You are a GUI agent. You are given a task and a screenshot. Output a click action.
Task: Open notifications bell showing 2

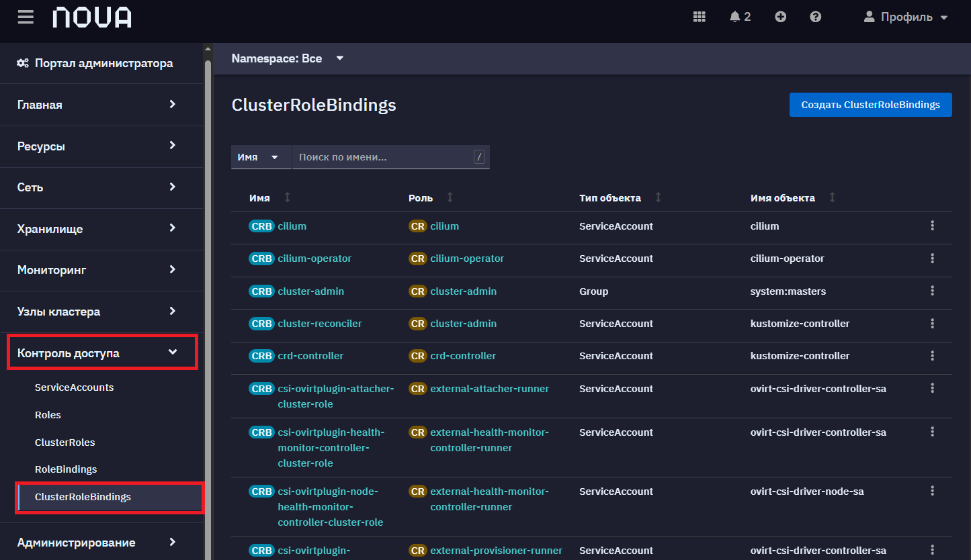740,17
